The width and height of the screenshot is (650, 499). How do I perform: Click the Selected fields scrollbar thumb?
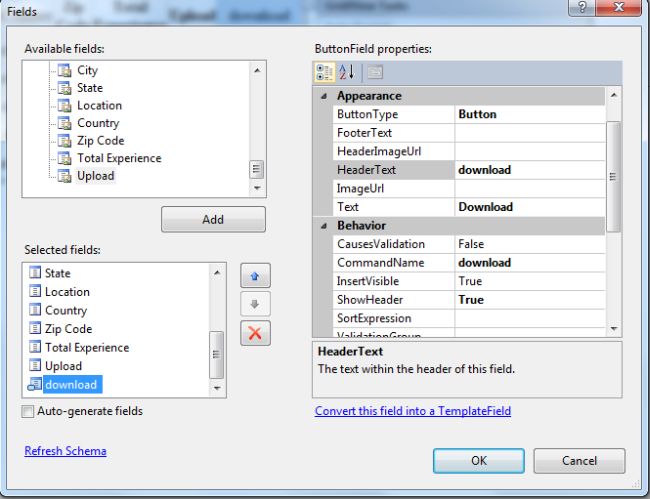(216, 355)
